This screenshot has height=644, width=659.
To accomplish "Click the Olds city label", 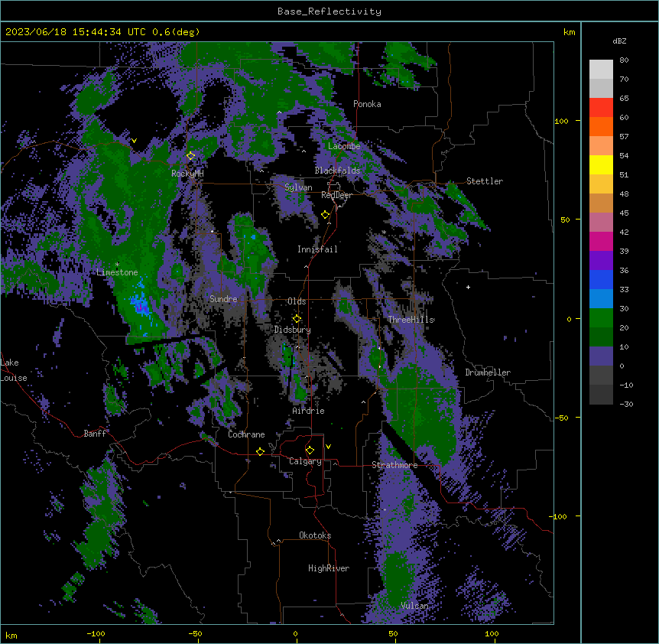I will click(297, 301).
